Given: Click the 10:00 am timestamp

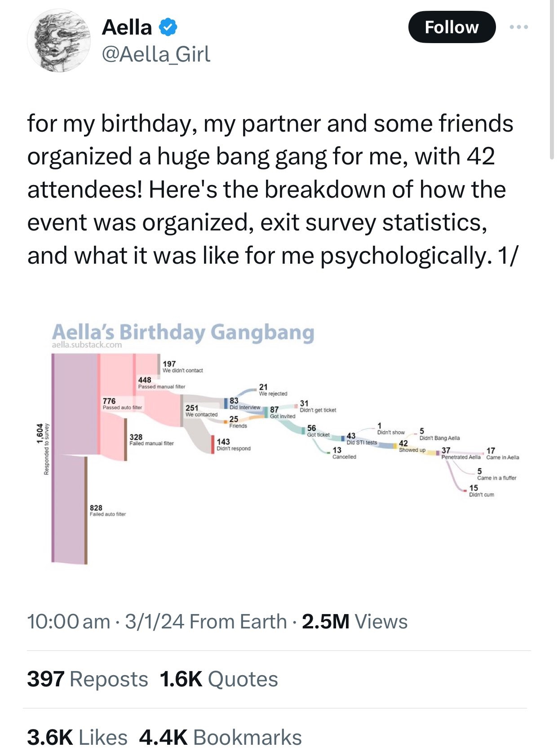Looking at the screenshot, I should (x=68, y=622).
